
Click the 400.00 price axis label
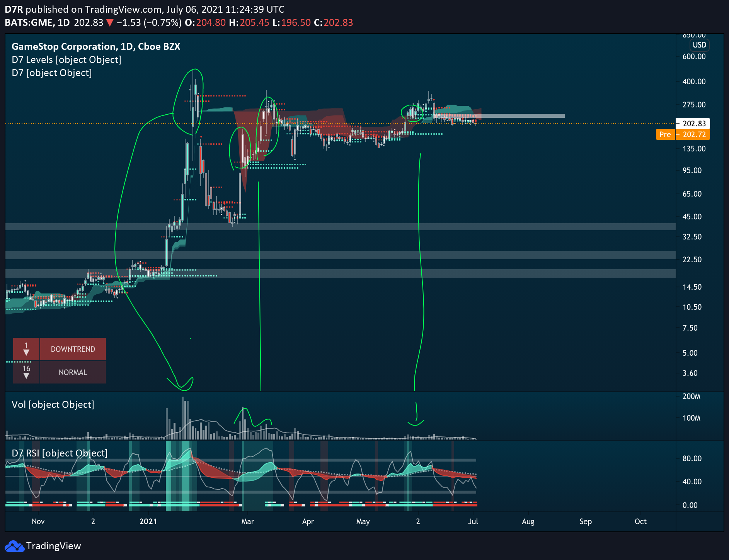point(694,81)
